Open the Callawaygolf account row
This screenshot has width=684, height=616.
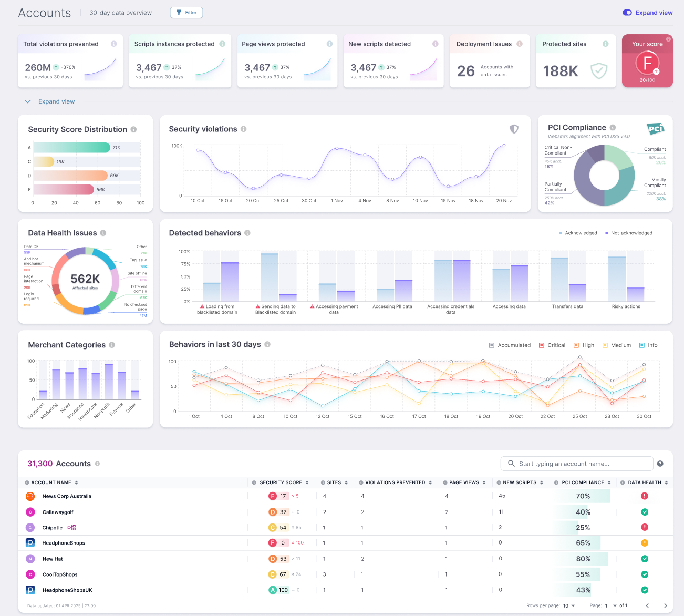click(x=58, y=512)
